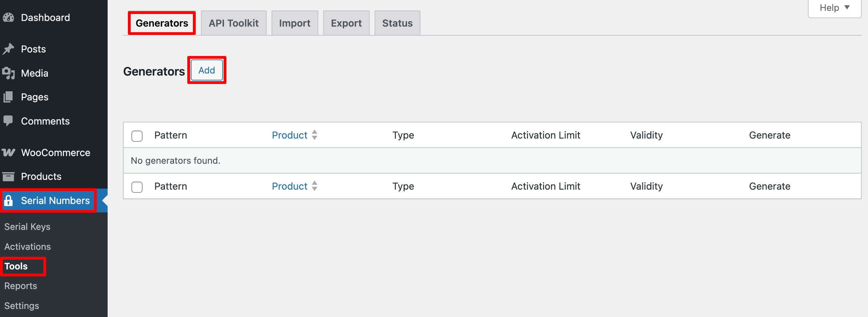Click the Product link in table footer

290,186
